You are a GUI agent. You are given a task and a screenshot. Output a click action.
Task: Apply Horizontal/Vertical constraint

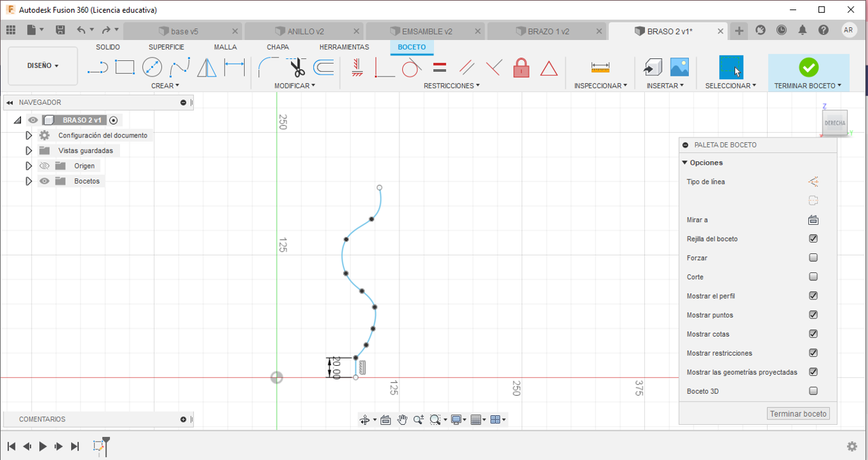(x=357, y=67)
